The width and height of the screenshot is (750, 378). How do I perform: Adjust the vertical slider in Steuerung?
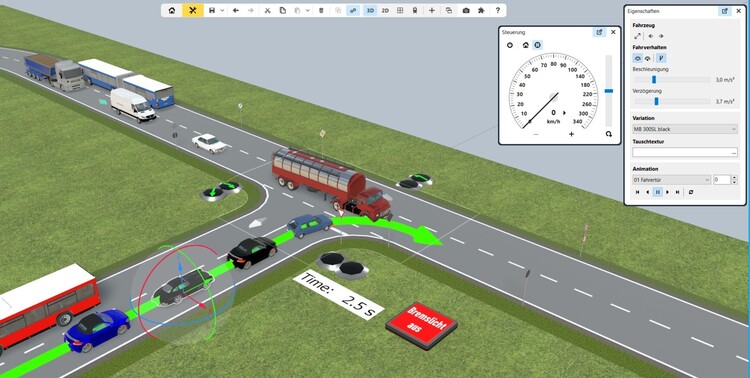[608, 90]
